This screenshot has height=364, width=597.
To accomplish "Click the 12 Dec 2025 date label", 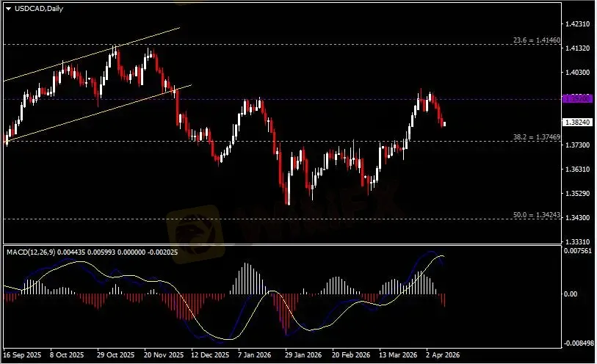I will pos(209,353).
